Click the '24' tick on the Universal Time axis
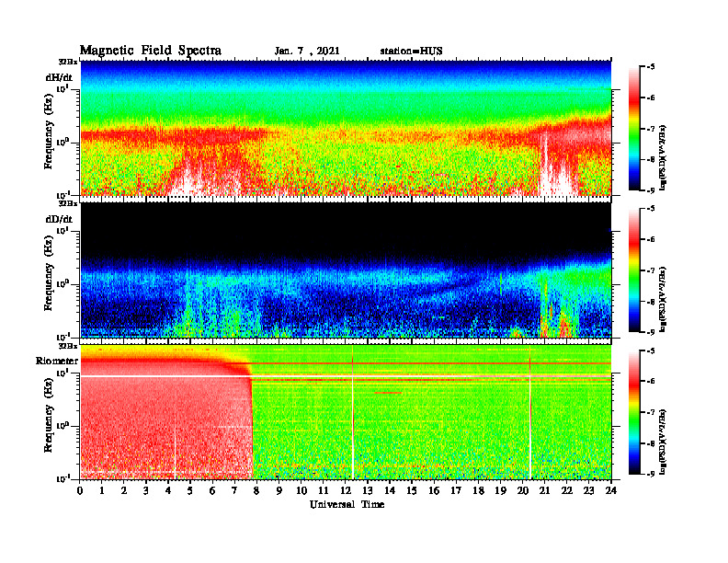728x563 pixels. [611, 490]
